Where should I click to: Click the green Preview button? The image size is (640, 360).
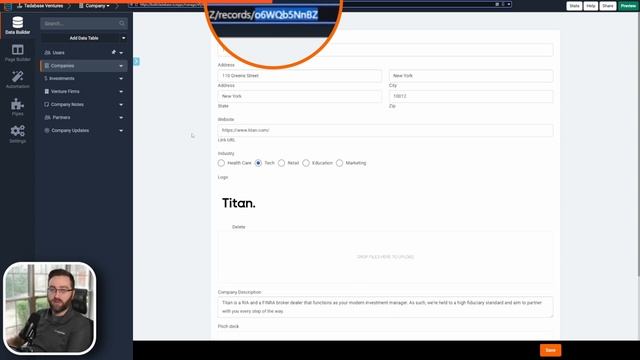pos(628,6)
